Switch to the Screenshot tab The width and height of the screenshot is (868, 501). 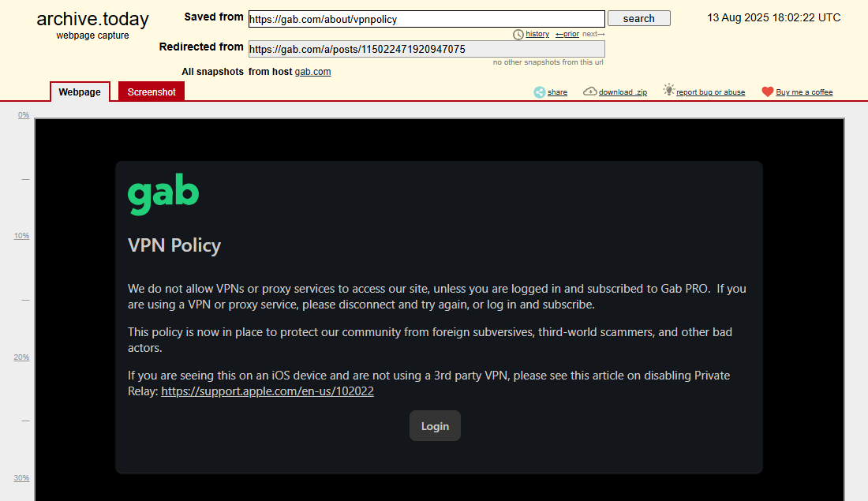click(x=152, y=92)
